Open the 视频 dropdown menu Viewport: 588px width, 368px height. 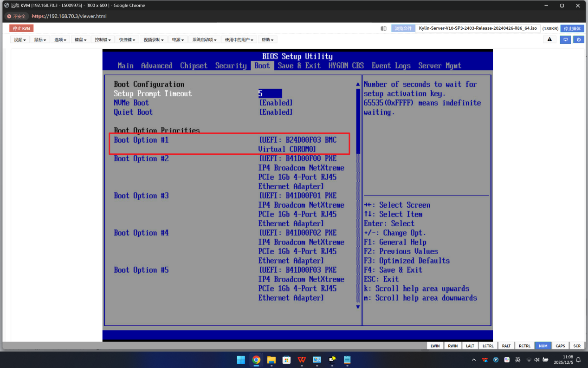pyautogui.click(x=20, y=39)
